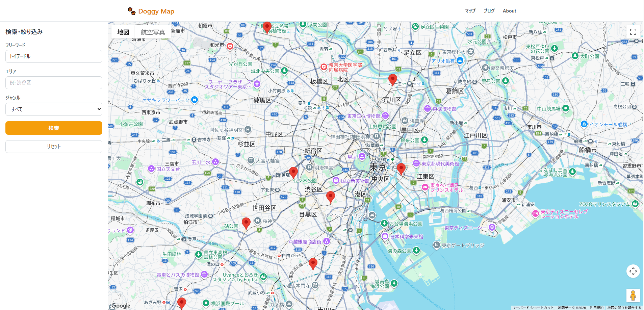Click the 池上本門寺 temple icon
The image size is (644, 310).
click(315, 285)
